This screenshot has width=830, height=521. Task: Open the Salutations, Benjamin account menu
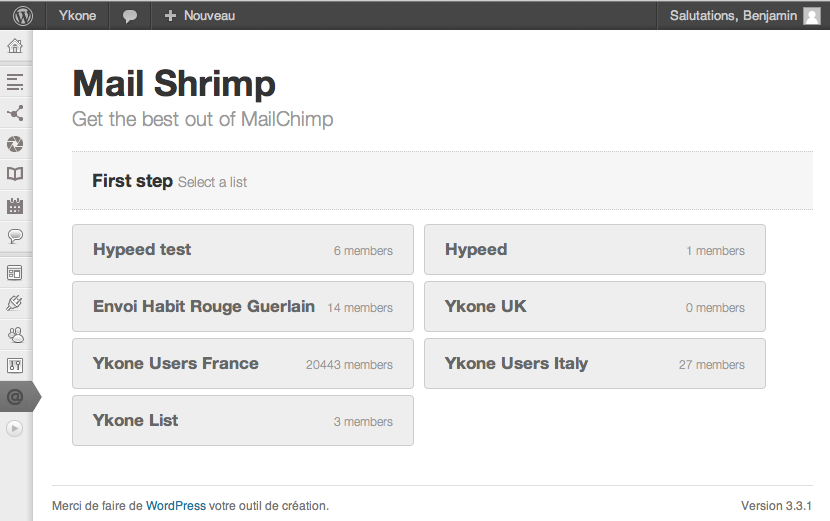(x=743, y=15)
